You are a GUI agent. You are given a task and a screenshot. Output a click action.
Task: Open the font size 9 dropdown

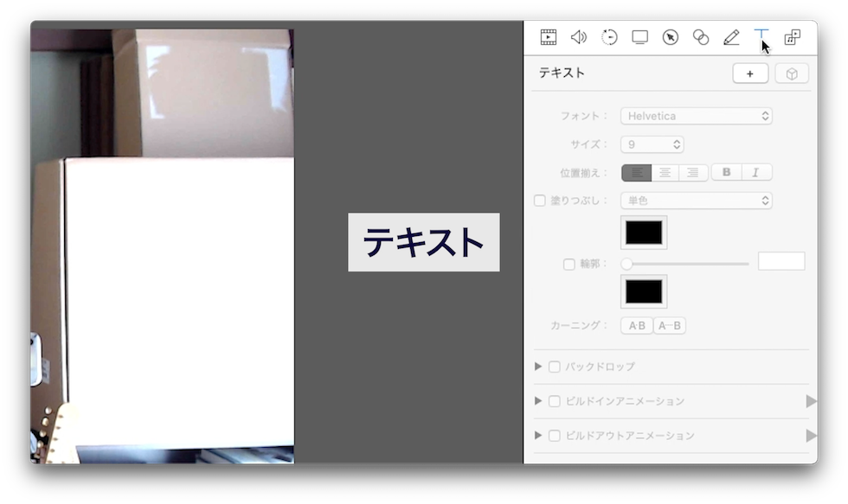pyautogui.click(x=652, y=144)
